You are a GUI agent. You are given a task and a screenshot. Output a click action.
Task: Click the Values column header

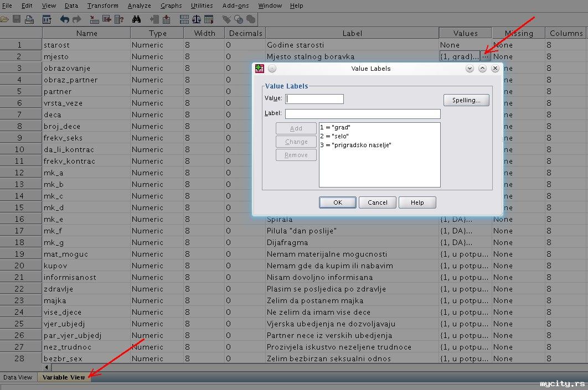465,33
